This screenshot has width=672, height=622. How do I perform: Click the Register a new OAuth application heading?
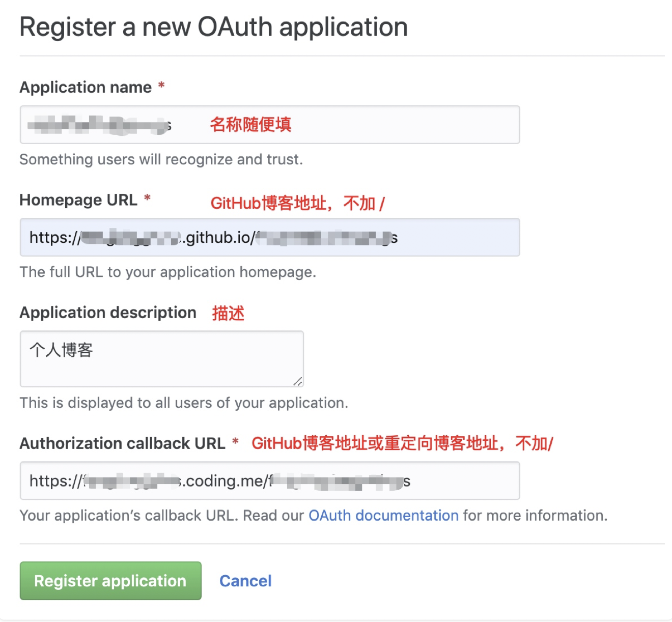[x=213, y=26]
